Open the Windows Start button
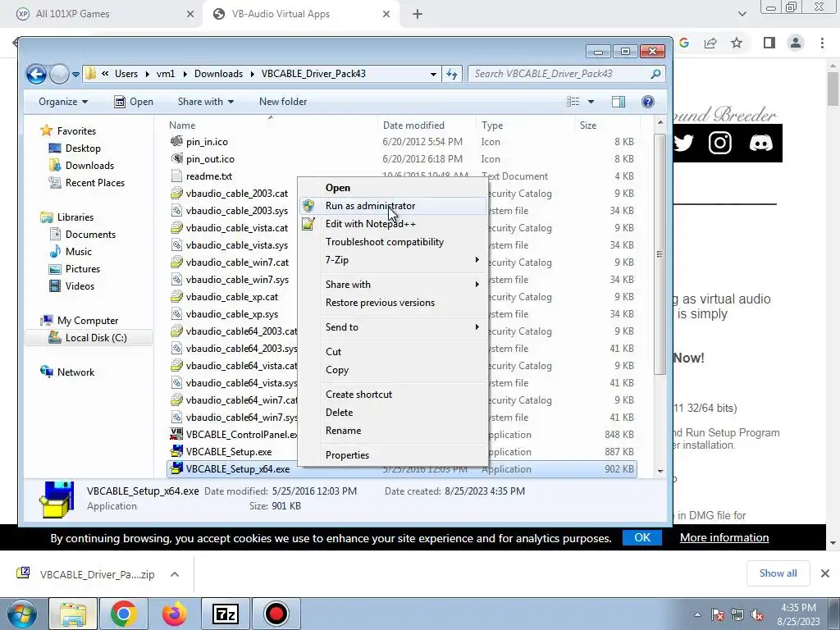The width and height of the screenshot is (840, 630). tap(21, 614)
